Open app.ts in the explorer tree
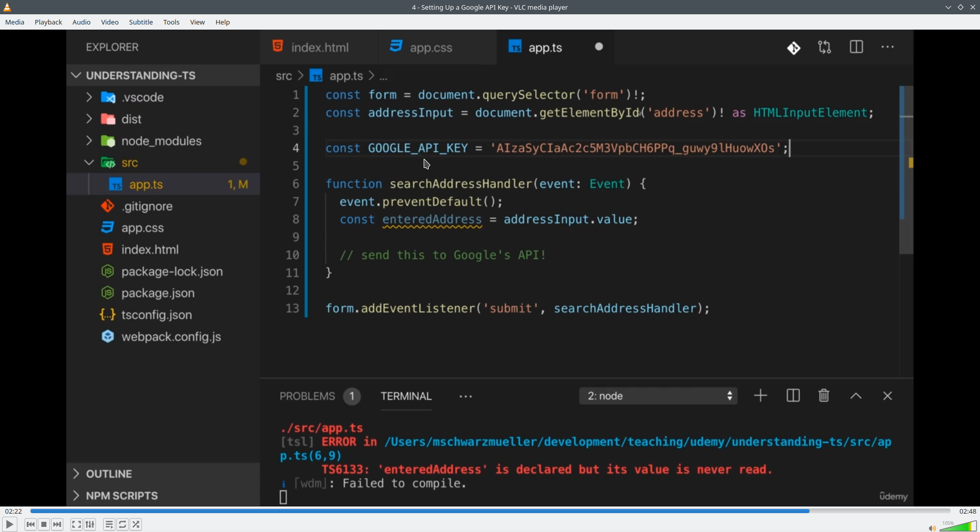This screenshot has width=980, height=532. (163, 184)
